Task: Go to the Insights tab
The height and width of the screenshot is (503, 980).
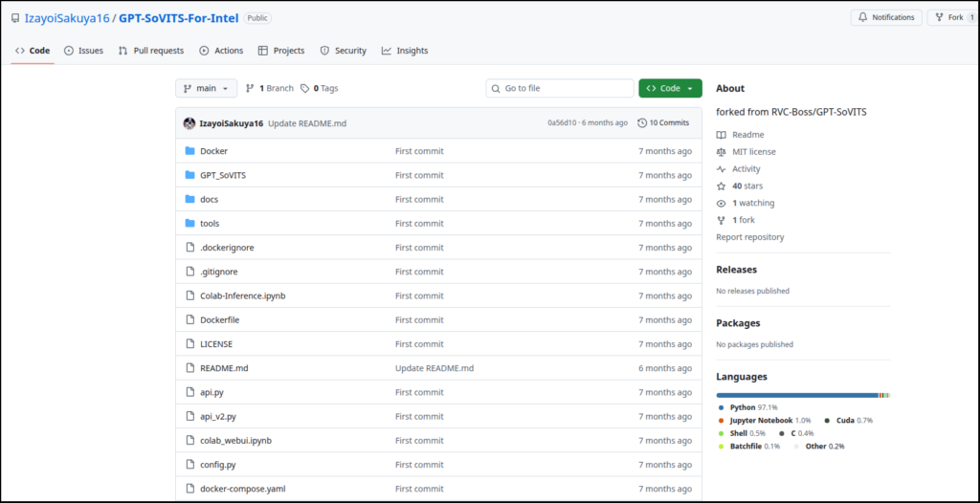Action: click(404, 51)
